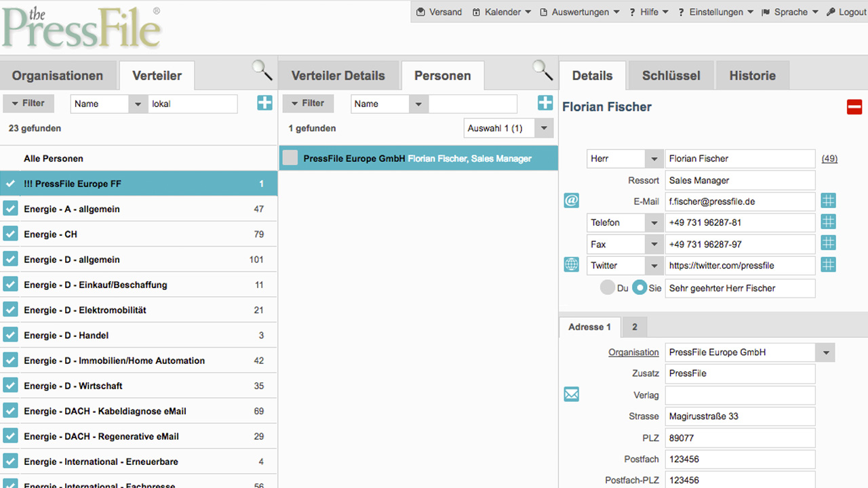Click the globe web icon beside Twitter
This screenshot has width=868, height=488.
(572, 265)
